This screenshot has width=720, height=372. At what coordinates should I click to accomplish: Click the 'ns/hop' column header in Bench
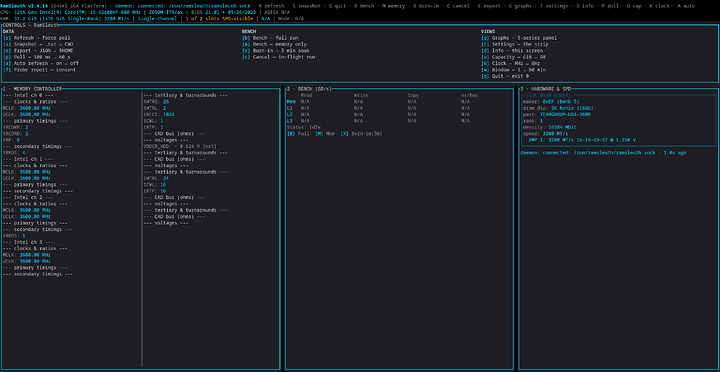[469, 95]
